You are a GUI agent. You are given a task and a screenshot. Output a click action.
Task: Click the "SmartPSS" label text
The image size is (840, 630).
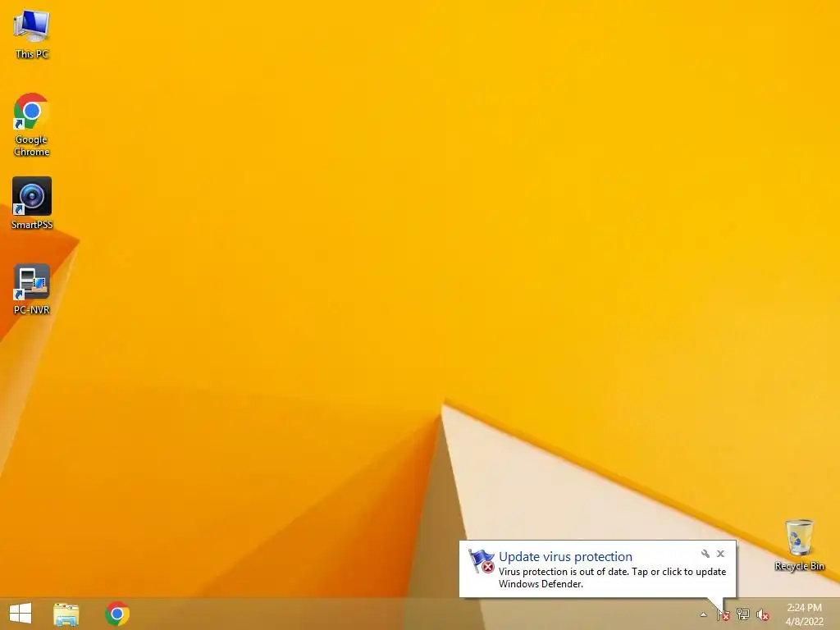pos(32,225)
